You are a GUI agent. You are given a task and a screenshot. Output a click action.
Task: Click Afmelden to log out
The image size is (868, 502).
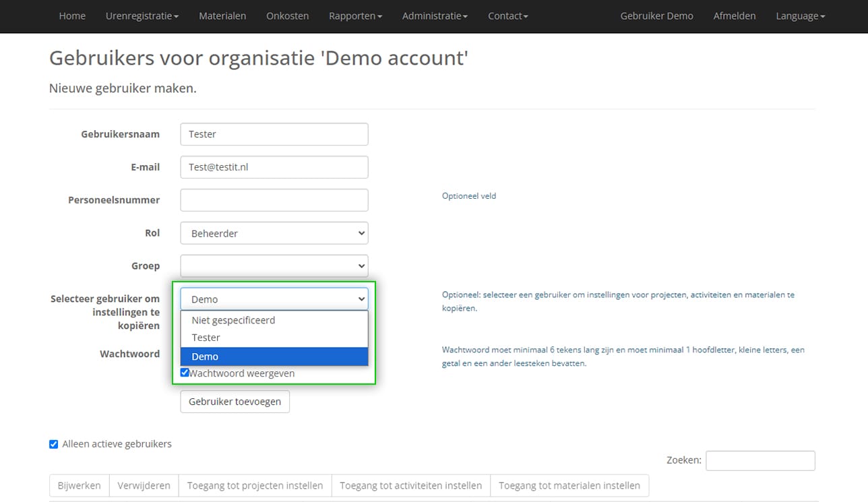[734, 15]
